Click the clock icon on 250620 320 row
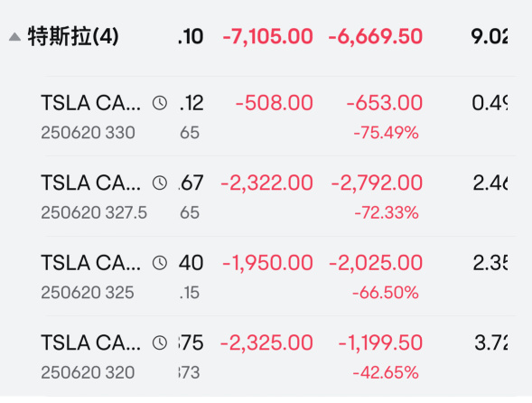This screenshot has height=403, width=532. click(160, 342)
